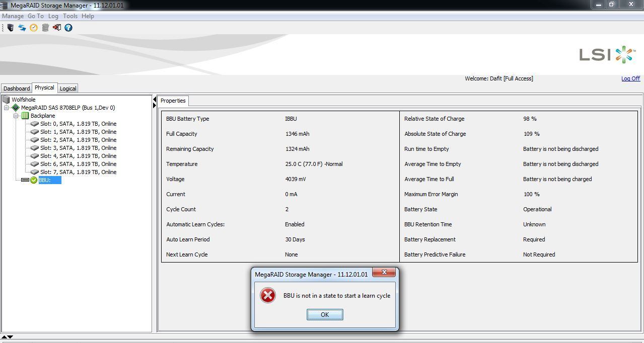Image resolution: width=644 pixels, height=343 pixels.
Task: Select the Wolfshole tree item
Action: (x=24, y=100)
